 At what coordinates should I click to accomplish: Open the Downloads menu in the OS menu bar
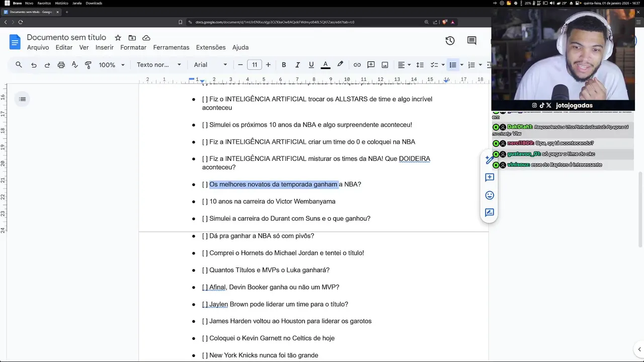(94, 3)
